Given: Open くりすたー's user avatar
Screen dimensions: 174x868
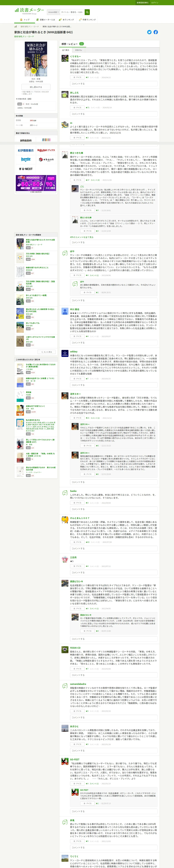Looking at the screenshot, I should coord(65,58).
